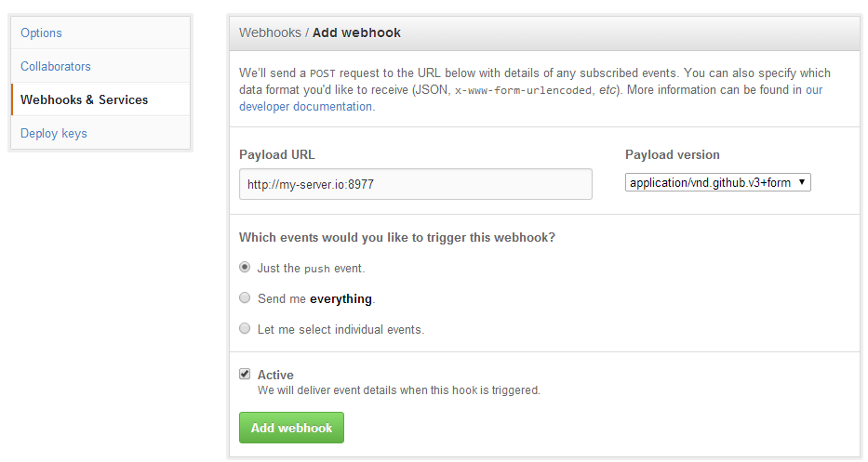Uncheck the Active checkbox

(245, 374)
